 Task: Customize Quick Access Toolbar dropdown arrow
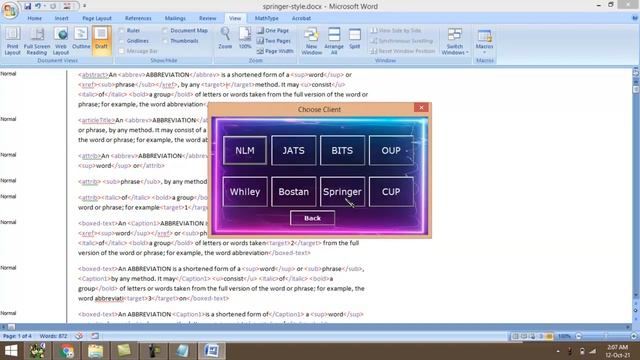click(84, 6)
